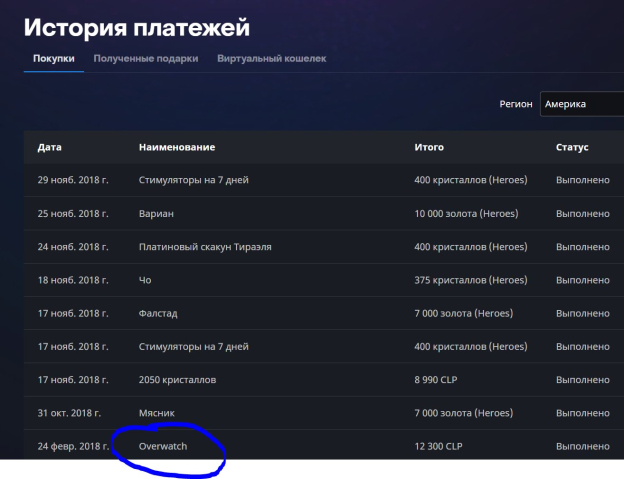Click the 7 000 золота total in the Мясник row
Image resolution: width=624 pixels, height=479 pixels.
pyautogui.click(x=464, y=413)
